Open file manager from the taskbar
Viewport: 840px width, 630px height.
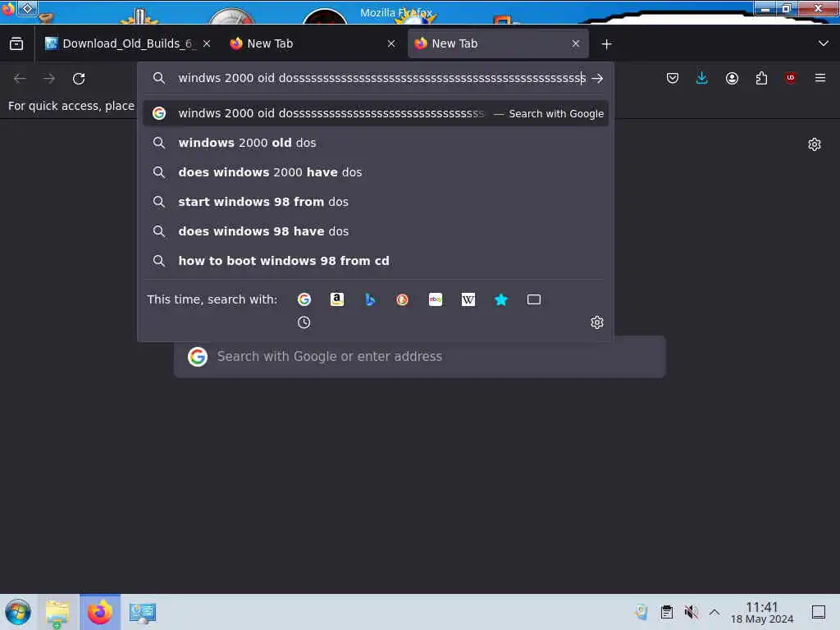pyautogui.click(x=57, y=612)
